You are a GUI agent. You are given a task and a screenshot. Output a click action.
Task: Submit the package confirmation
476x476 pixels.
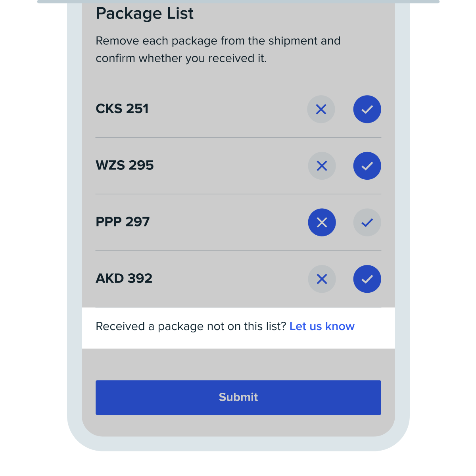238,397
